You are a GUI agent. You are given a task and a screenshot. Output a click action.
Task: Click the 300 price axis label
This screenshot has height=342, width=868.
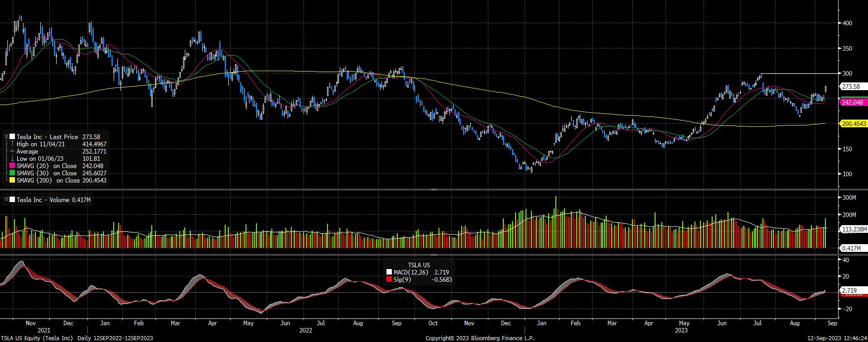(847, 73)
